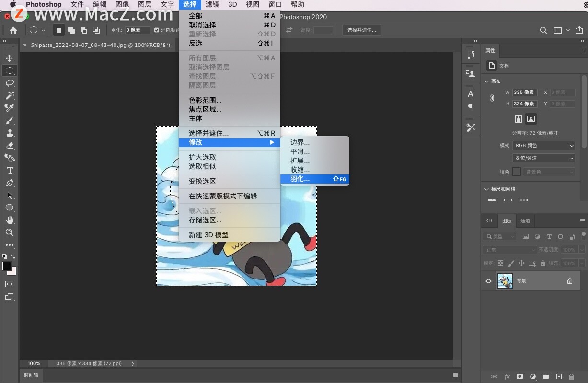Choose Intersect with selection mode icon
Viewport: 588px width, 383px height.
coord(96,30)
